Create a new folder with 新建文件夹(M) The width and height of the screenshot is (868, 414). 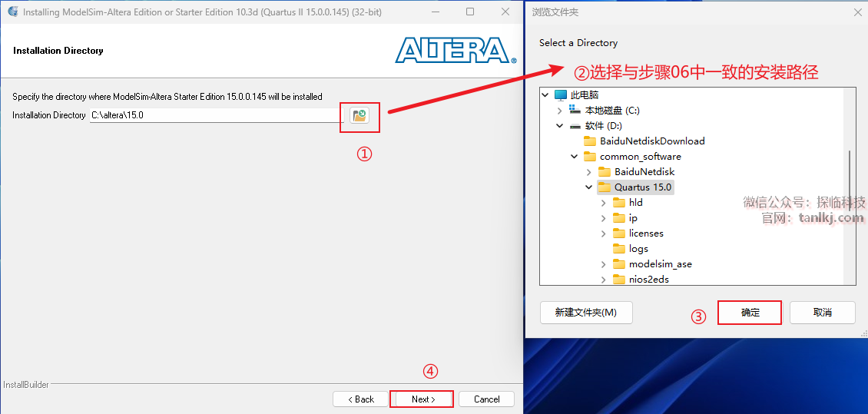pos(585,313)
